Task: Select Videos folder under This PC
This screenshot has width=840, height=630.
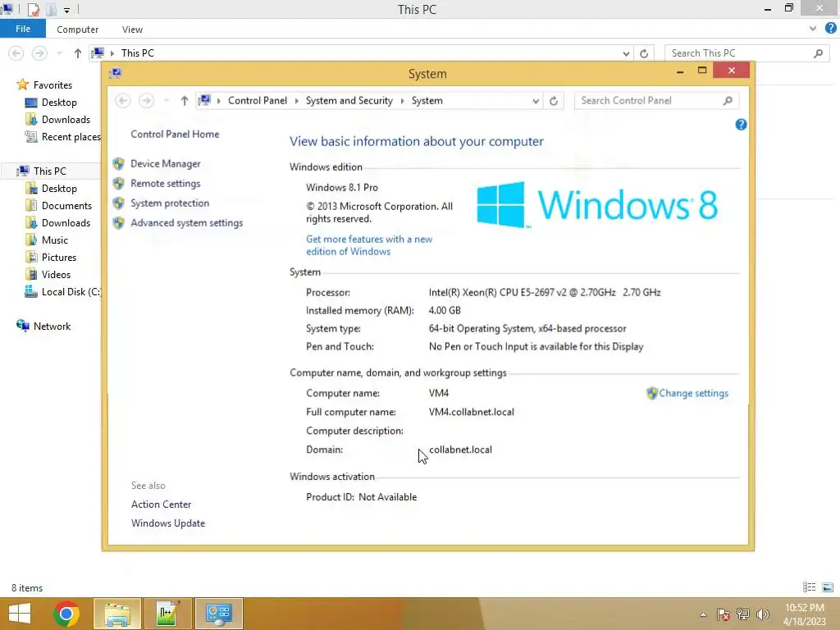Action: point(56,274)
